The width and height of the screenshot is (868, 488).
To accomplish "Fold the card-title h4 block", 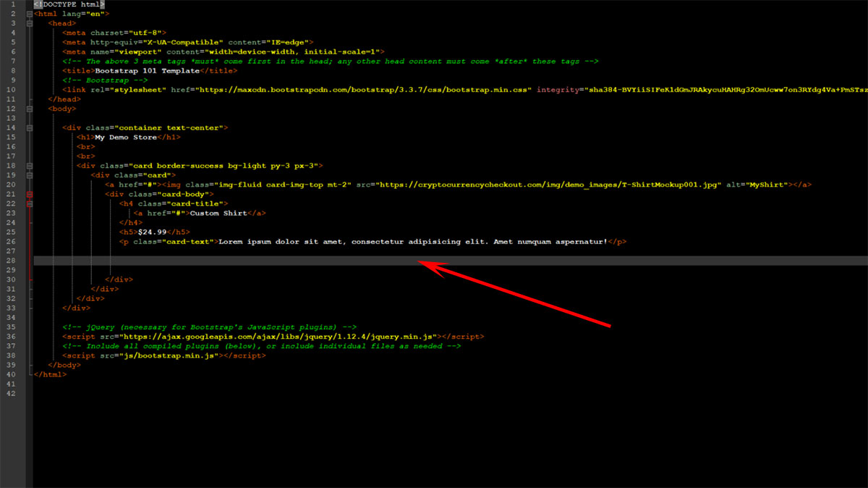I will click(x=30, y=203).
